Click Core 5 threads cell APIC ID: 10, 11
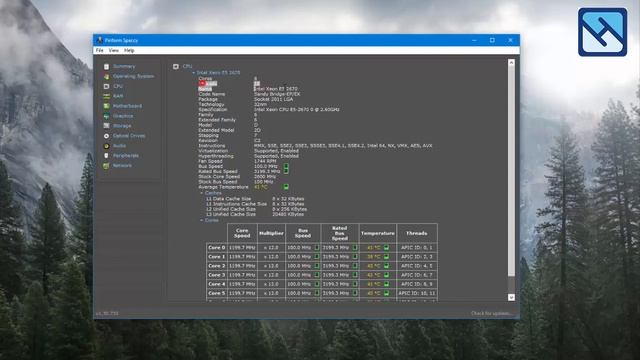 [417, 293]
